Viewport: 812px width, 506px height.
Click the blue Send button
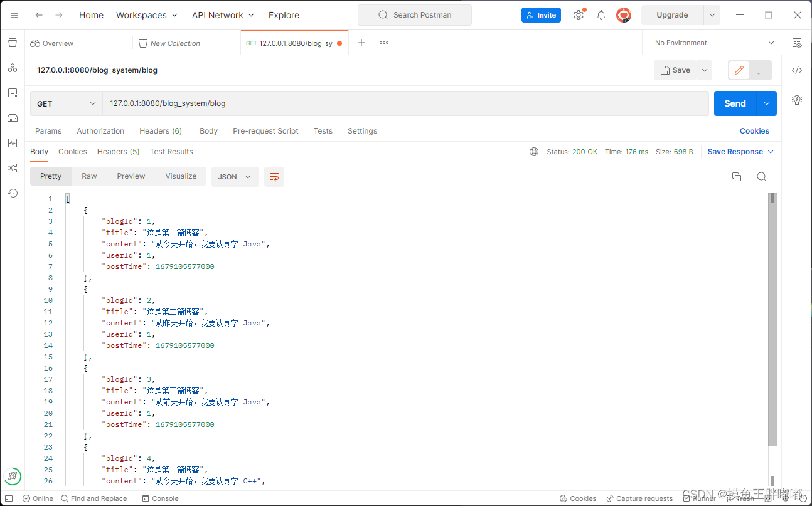click(735, 103)
